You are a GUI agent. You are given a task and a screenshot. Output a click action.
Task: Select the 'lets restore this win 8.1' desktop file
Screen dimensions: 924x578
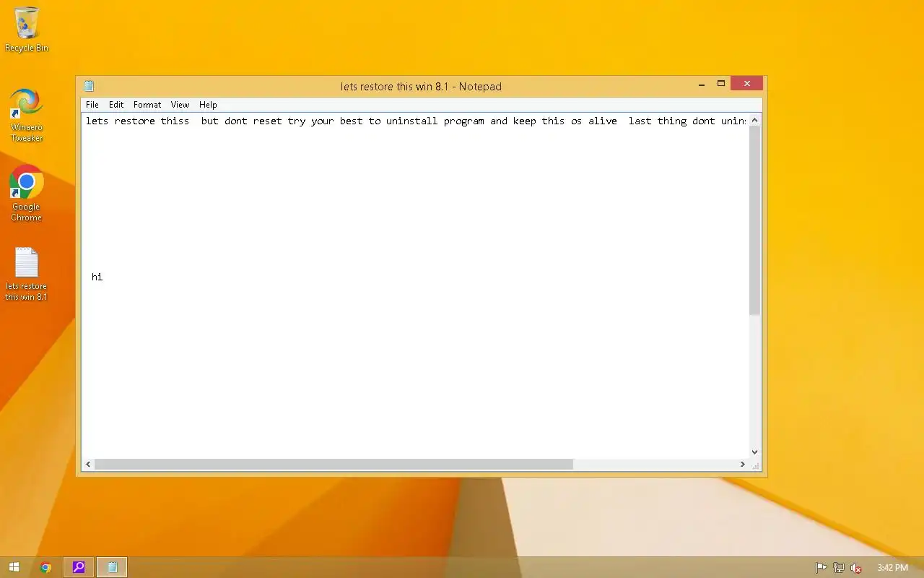pyautogui.click(x=27, y=274)
